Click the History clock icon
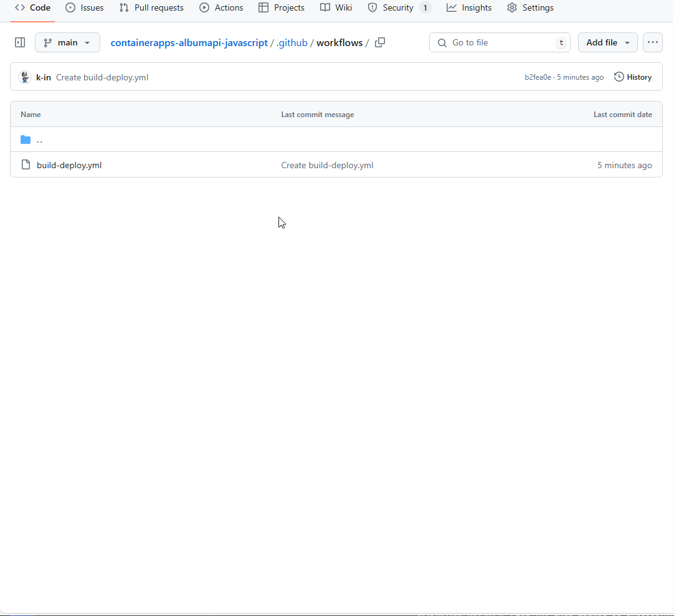 619,77
